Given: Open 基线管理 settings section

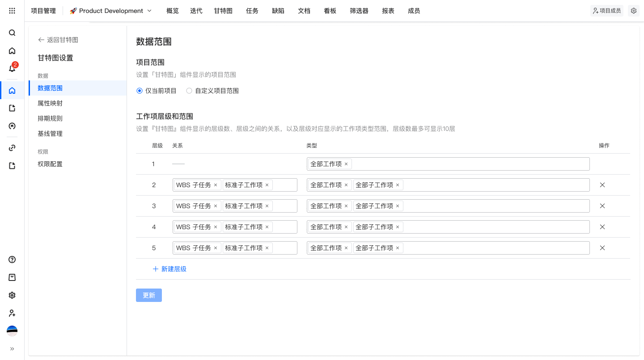Looking at the screenshot, I should [78, 134].
